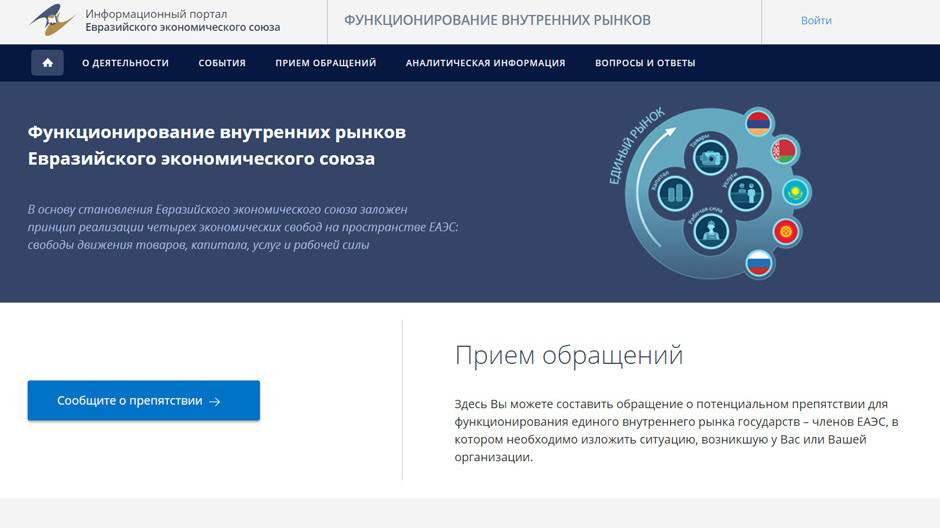Click the Russia flag icon
This screenshot has height=528, width=940.
coord(759,263)
